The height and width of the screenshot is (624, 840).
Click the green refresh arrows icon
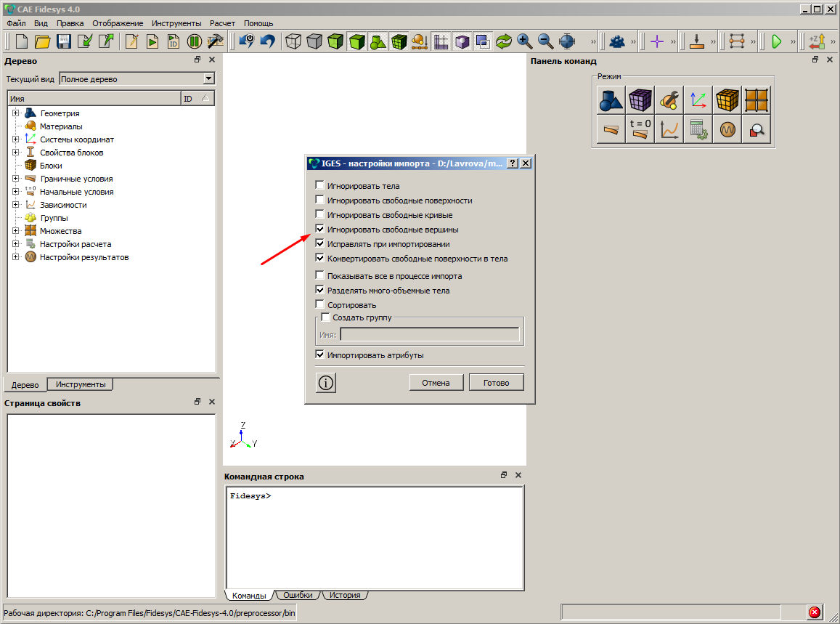(x=504, y=41)
